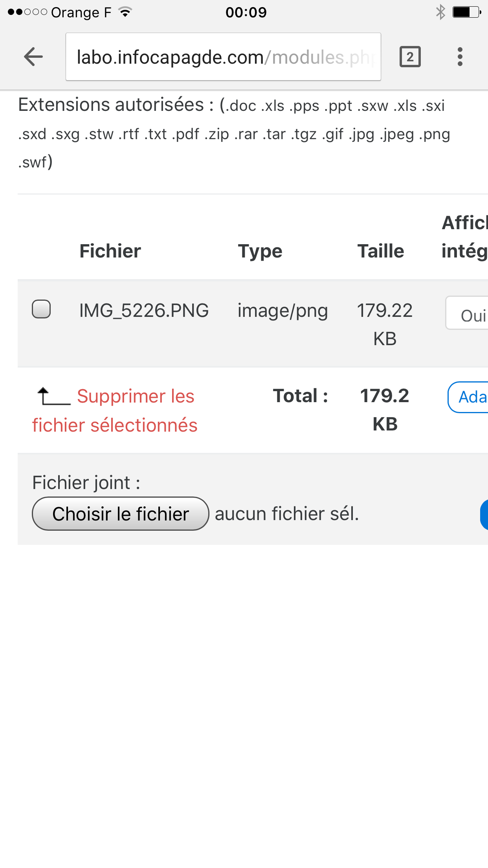Click the blue button next to the file chooser

484,515
